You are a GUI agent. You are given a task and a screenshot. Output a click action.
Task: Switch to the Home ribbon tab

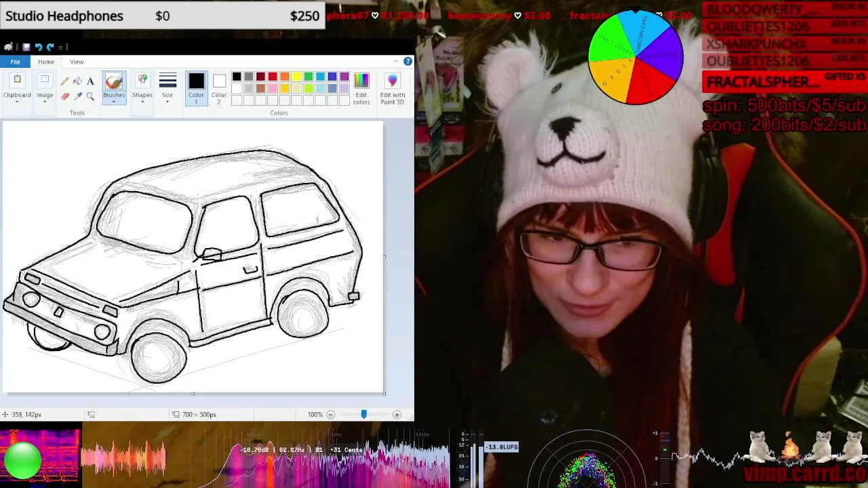46,62
